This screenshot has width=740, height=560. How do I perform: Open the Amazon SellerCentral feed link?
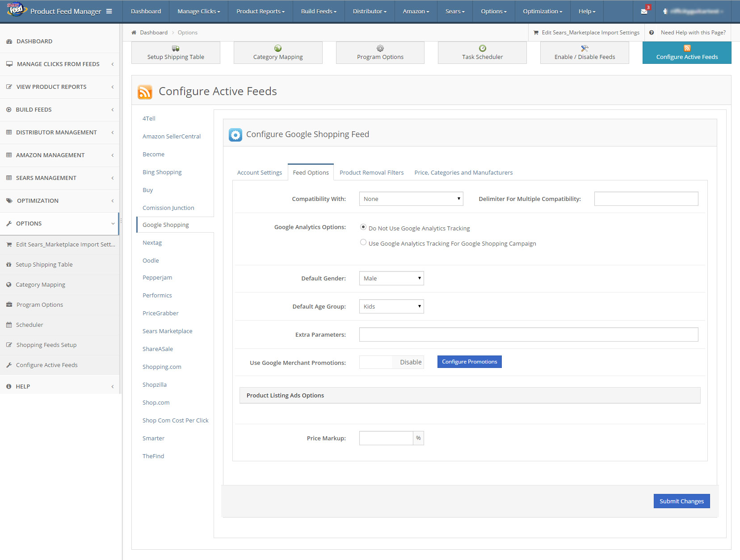[x=172, y=137]
